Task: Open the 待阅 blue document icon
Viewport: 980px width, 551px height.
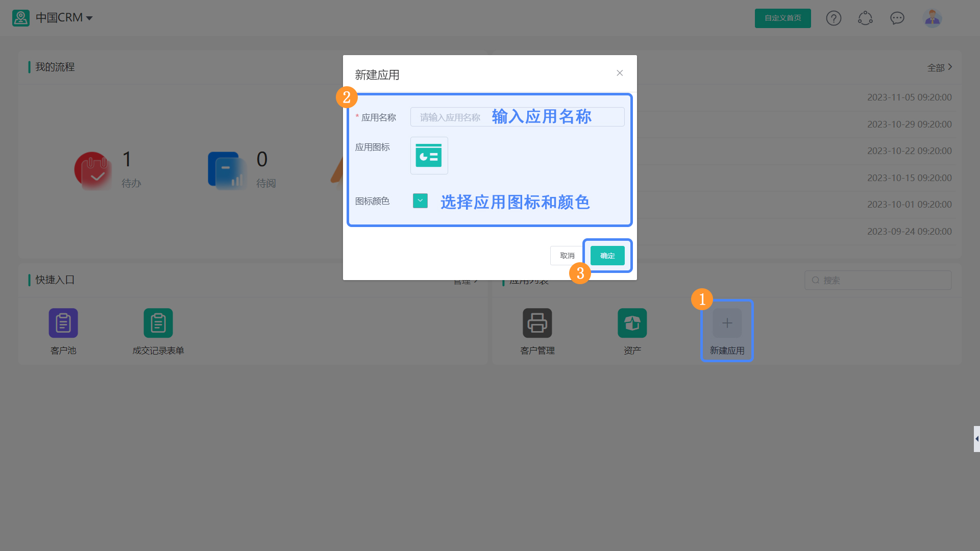Action: 227,170
